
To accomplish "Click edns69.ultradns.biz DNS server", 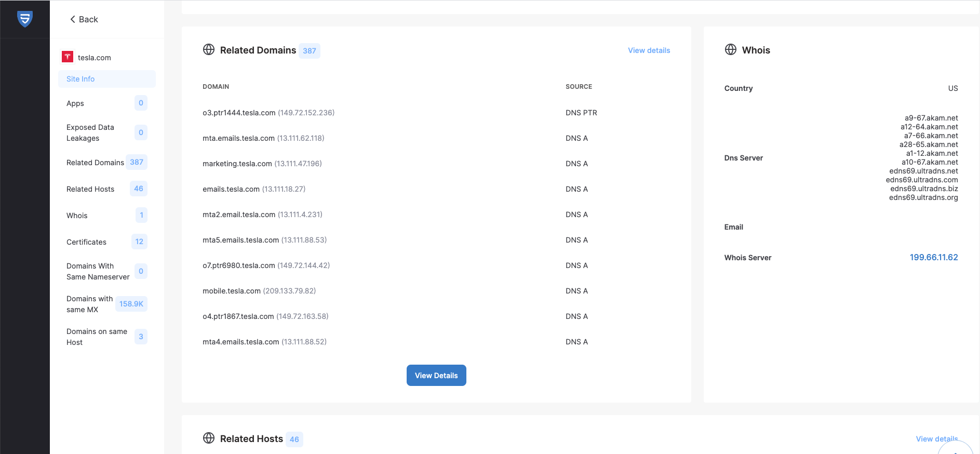I will 924,189.
